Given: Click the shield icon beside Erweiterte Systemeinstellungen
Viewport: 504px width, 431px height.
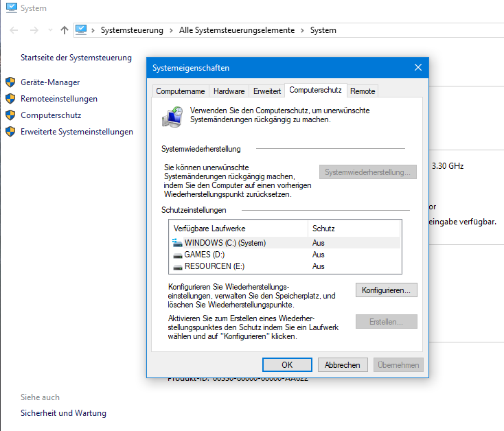Looking at the screenshot, I should [10, 131].
